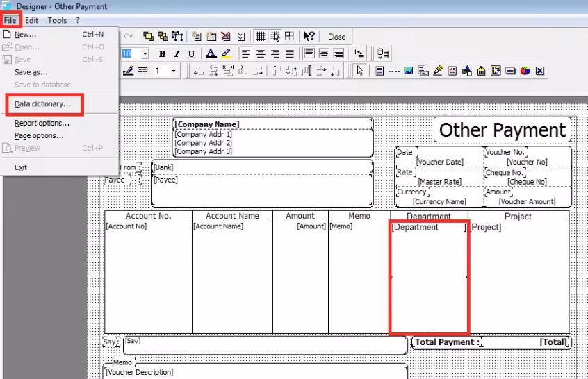Screen dimensions: 588x379
Task: Open the frame line style icon
Action: point(142,71)
